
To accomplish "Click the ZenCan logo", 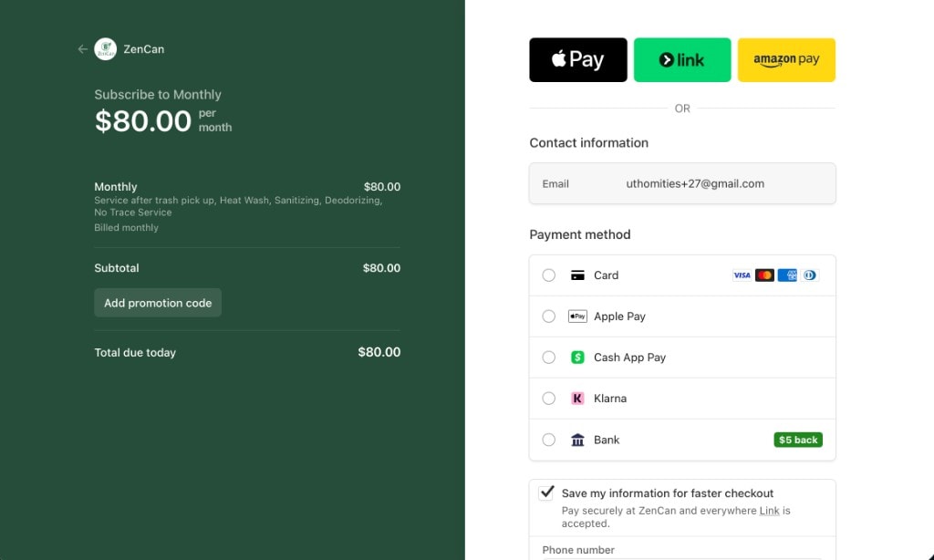I will pyautogui.click(x=106, y=49).
